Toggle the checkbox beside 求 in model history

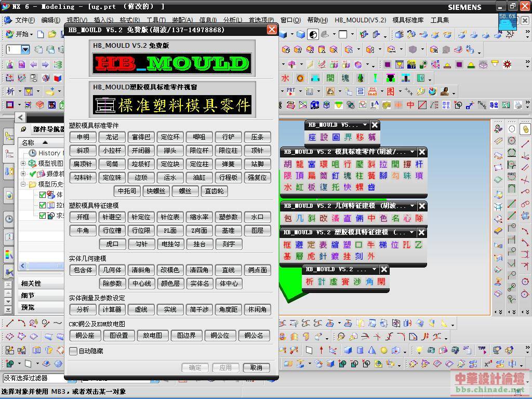(43, 216)
